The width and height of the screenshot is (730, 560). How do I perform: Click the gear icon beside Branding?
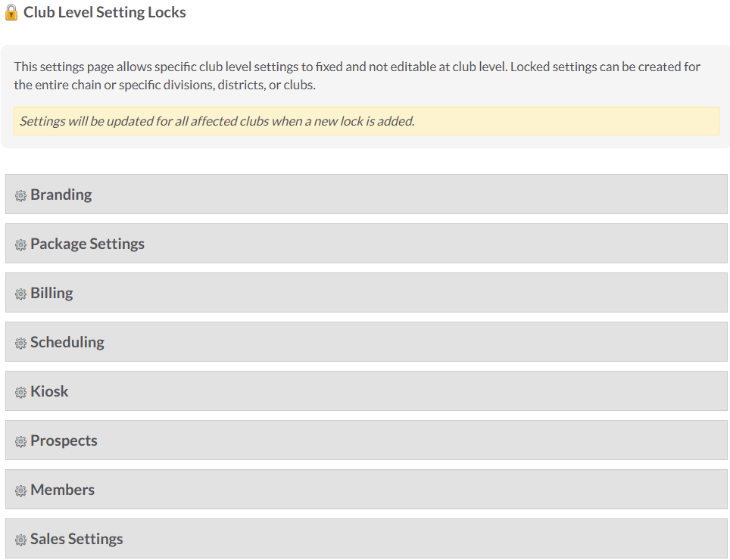(x=20, y=196)
